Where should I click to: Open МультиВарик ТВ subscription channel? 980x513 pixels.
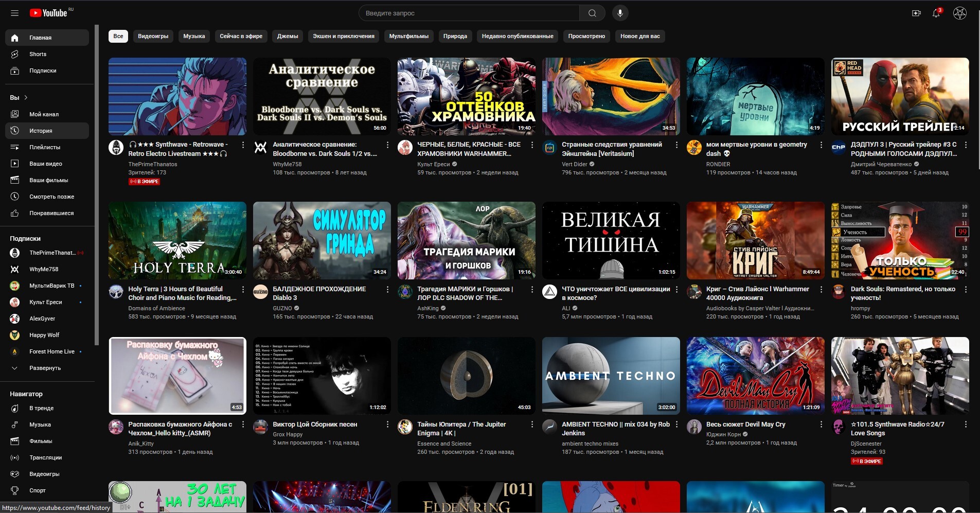click(47, 286)
